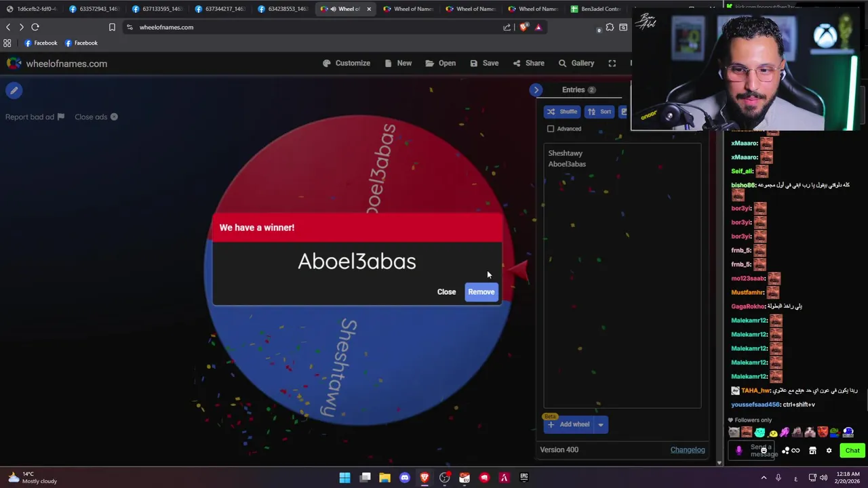Viewport: 868px width, 488px height.
Task: Save the current wheel
Action: click(x=484, y=63)
